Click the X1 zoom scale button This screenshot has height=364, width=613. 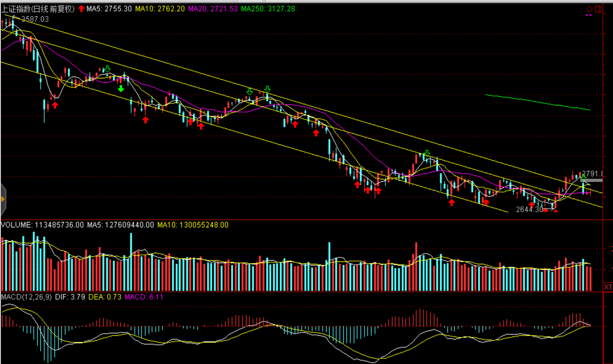[x=608, y=286]
